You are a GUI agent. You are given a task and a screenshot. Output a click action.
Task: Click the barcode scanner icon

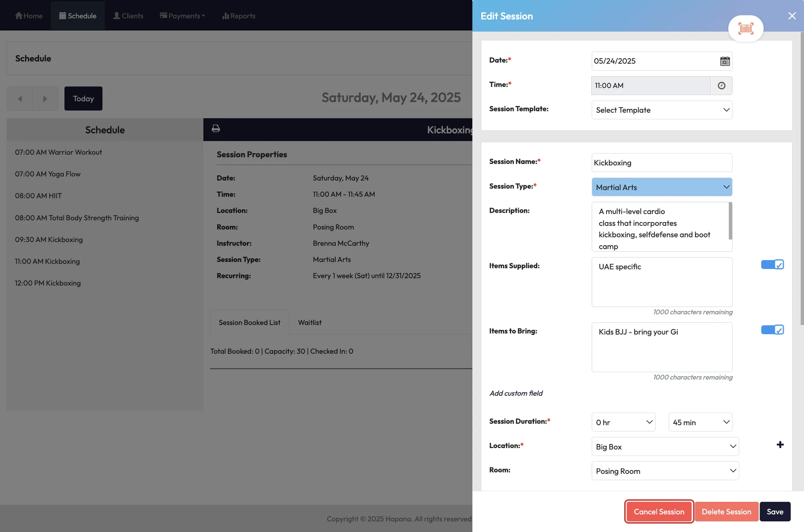click(x=746, y=28)
